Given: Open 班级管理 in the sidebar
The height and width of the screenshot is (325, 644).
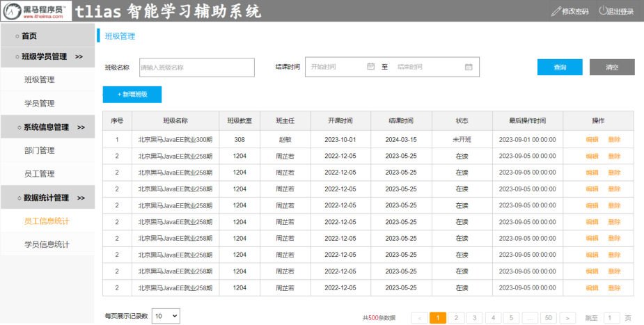Looking at the screenshot, I should 40,79.
